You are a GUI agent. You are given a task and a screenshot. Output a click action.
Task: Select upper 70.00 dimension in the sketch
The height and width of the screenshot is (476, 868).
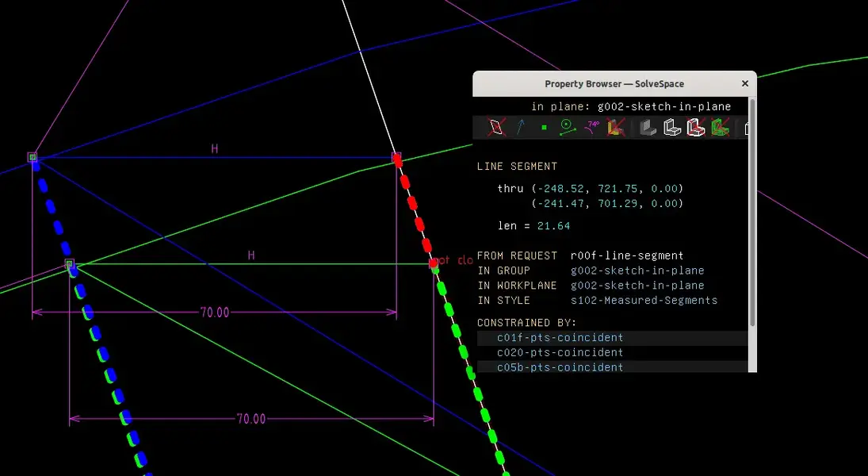point(215,313)
